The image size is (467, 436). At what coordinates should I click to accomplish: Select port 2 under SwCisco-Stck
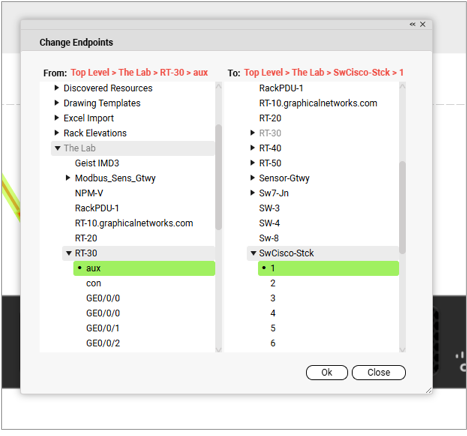pyautogui.click(x=273, y=283)
